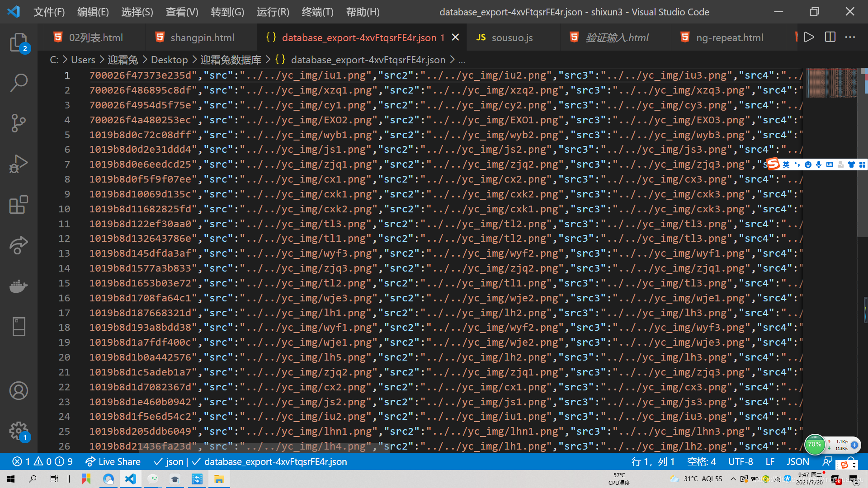Toggle Sogou 英 language mode

click(786, 164)
